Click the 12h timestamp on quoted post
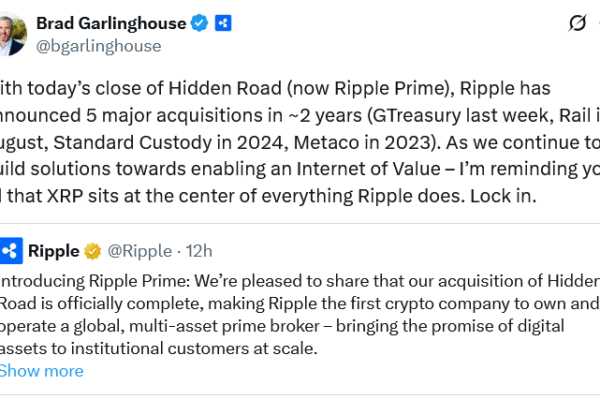 197,250
